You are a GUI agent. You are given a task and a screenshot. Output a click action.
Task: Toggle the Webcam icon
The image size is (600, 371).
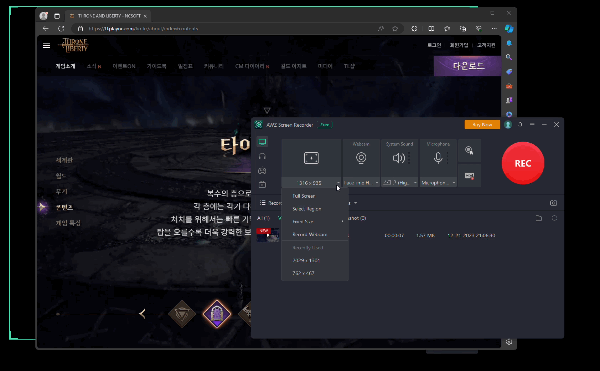pos(361,158)
